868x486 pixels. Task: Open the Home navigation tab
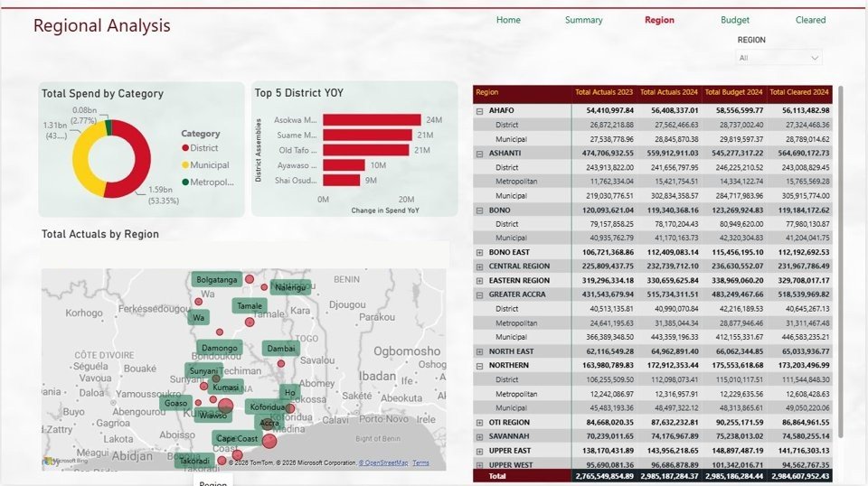tap(508, 20)
